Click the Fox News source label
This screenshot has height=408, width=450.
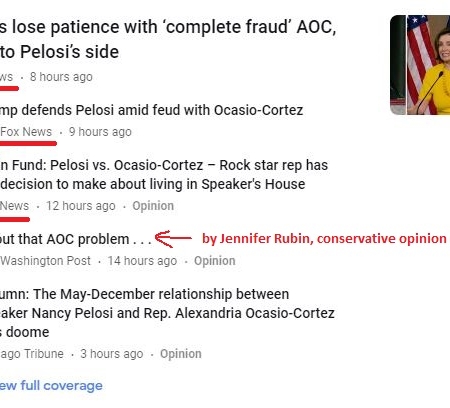(26, 132)
